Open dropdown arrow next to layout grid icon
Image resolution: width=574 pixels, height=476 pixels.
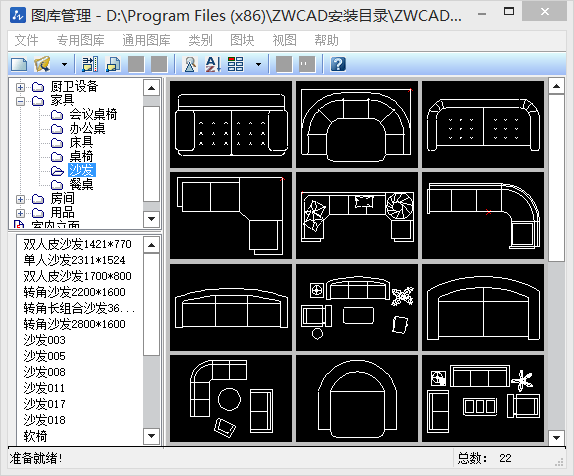258,64
